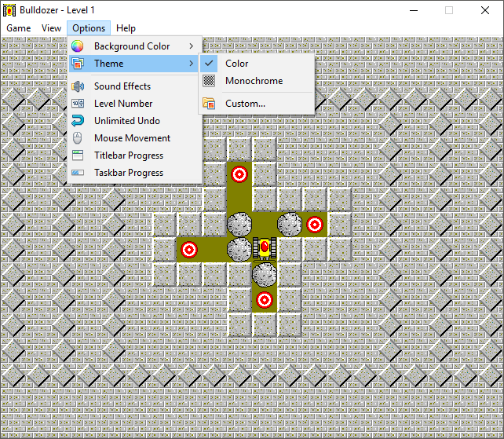Open the View menu

(x=52, y=28)
